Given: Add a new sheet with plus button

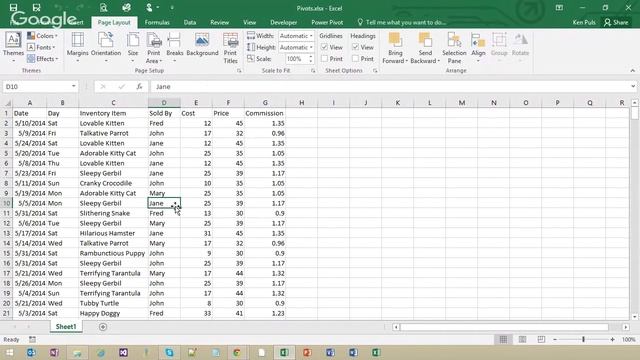Looking at the screenshot, I should [103, 327].
